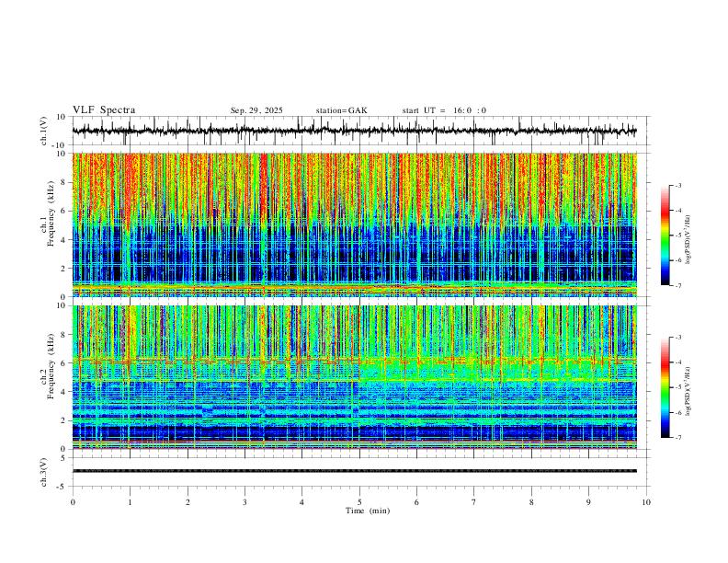The image size is (728, 563).
Task: Click the "2" kHz tick on ch.2 spectrogram axis
Action: pos(64,420)
